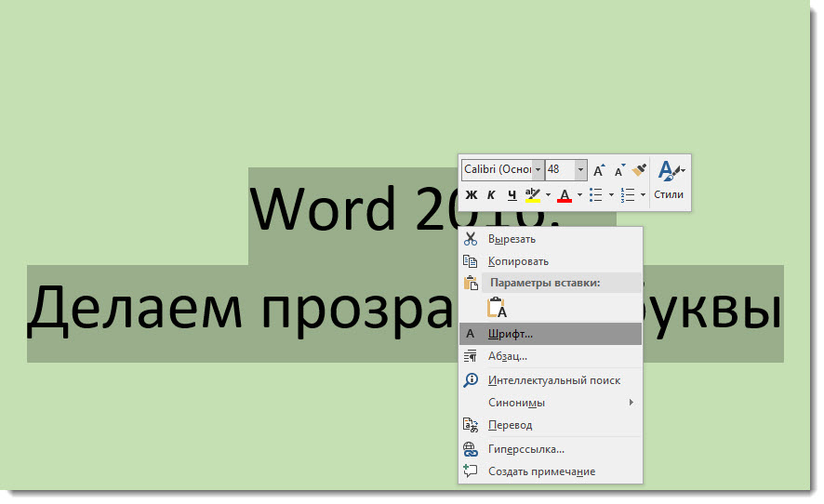
Task: Open the Calibri font name dropdown
Action: tap(538, 170)
